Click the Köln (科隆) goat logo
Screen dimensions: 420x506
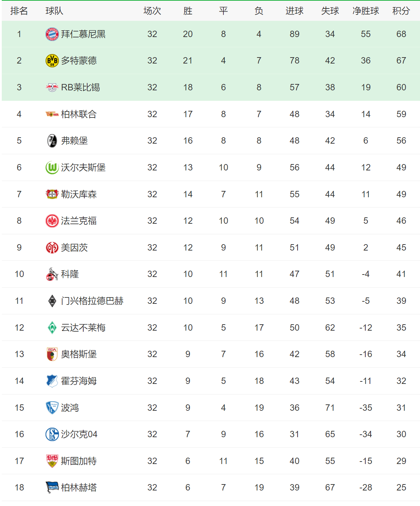[52, 274]
